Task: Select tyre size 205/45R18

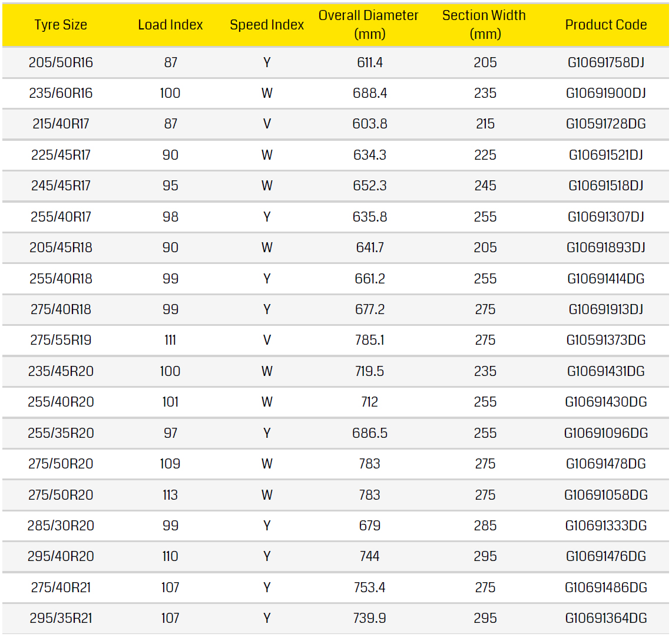Action: (61, 247)
